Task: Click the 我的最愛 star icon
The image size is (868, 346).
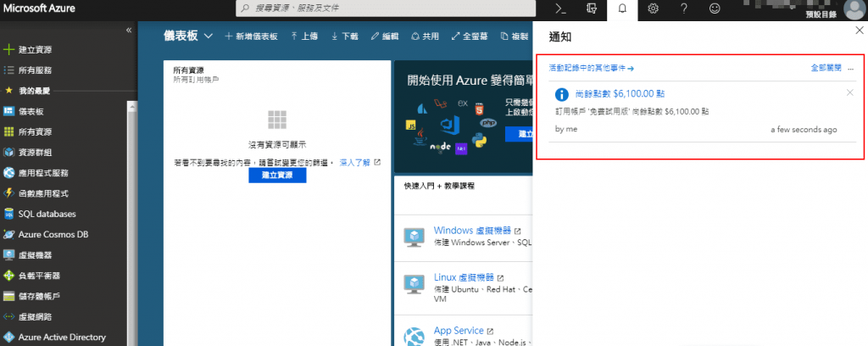Action: [x=8, y=90]
